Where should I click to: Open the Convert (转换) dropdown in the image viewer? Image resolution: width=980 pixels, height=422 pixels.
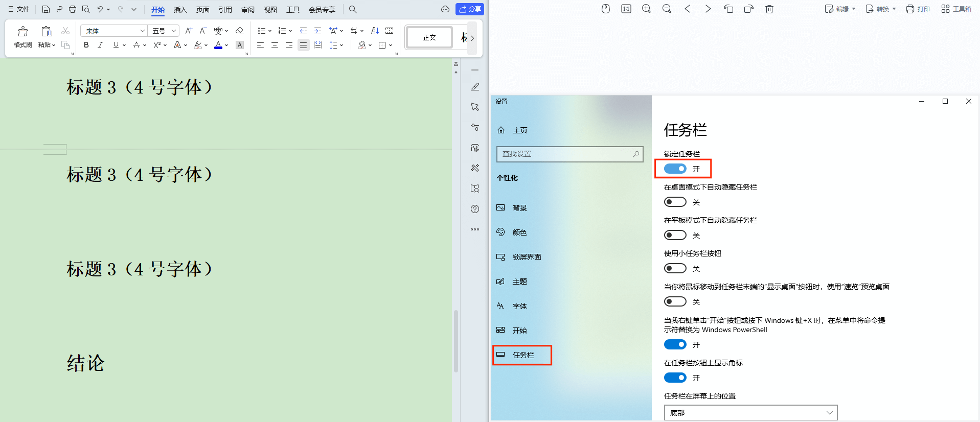pyautogui.click(x=880, y=9)
